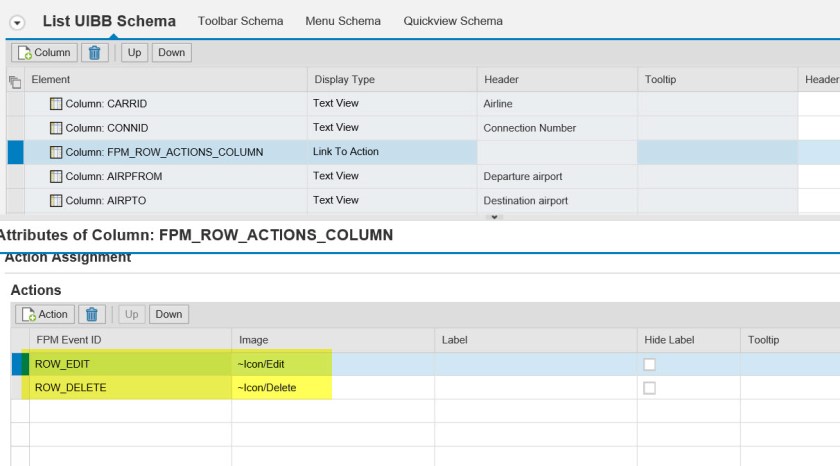840x466 pixels.
Task: Add a new Action with the Action button
Action: click(x=44, y=314)
